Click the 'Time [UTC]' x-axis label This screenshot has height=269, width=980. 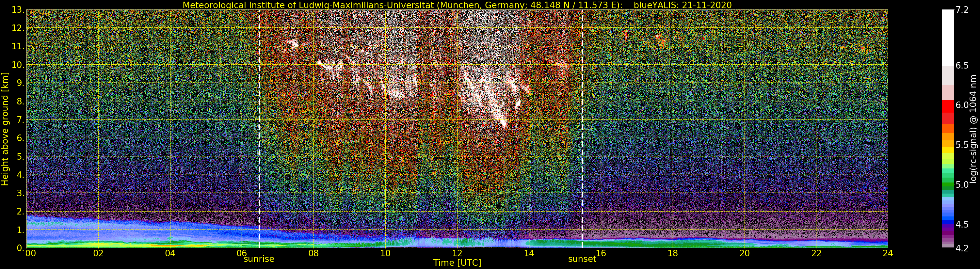[457, 263]
